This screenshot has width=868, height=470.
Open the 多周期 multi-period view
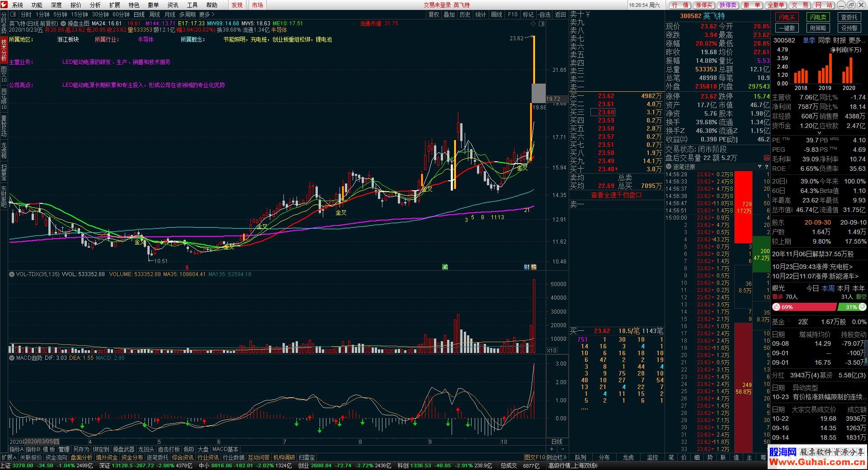(x=187, y=15)
